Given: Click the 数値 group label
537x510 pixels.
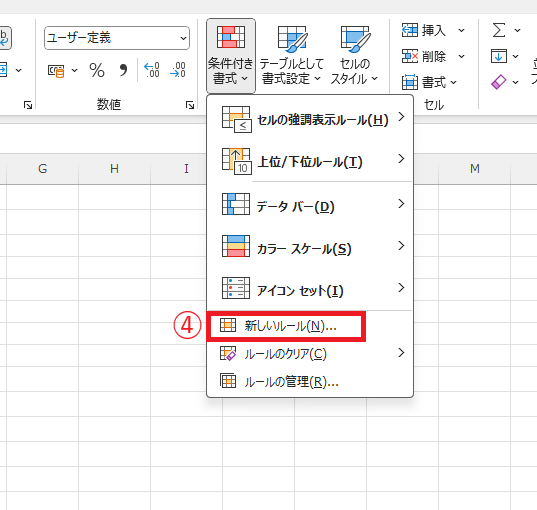Looking at the screenshot, I should [x=109, y=104].
